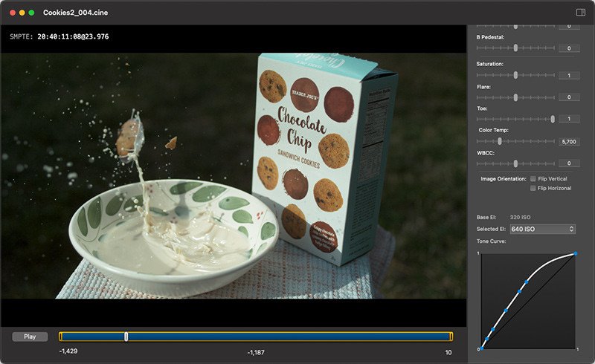Click the B Pedestal value field
595x364 pixels.
(x=569, y=48)
